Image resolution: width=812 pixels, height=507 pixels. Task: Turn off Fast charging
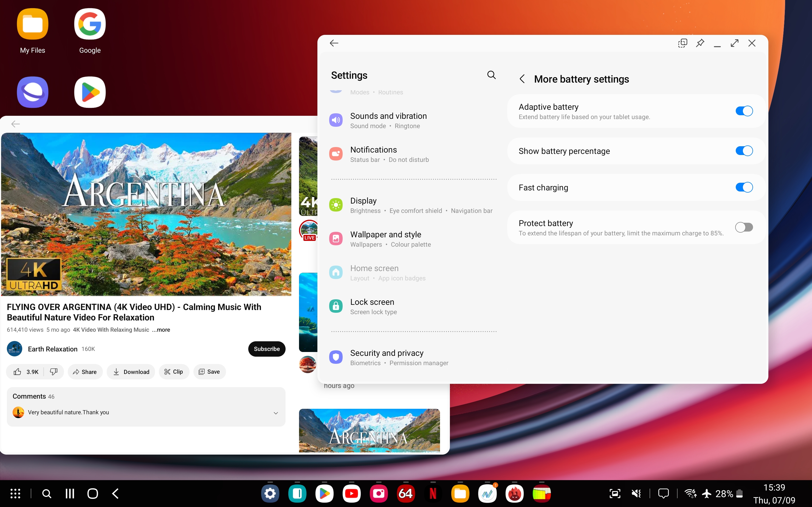coord(744,187)
